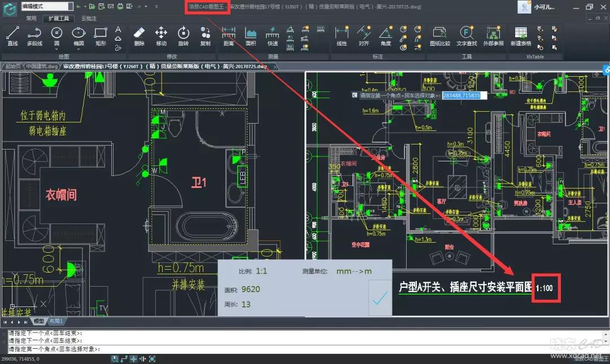Screen dimensions: 610x364
Task: Start the 面积 (Area) measurement tool
Action: coord(251,36)
